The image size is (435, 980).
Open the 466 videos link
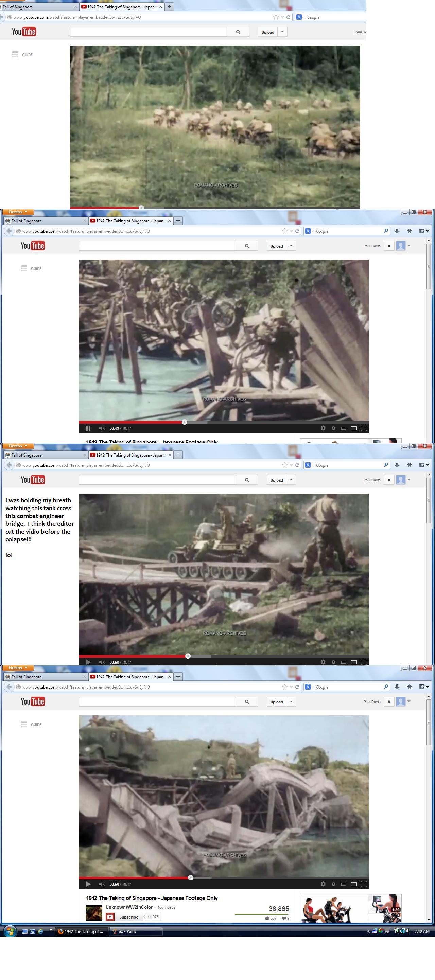tap(166, 907)
